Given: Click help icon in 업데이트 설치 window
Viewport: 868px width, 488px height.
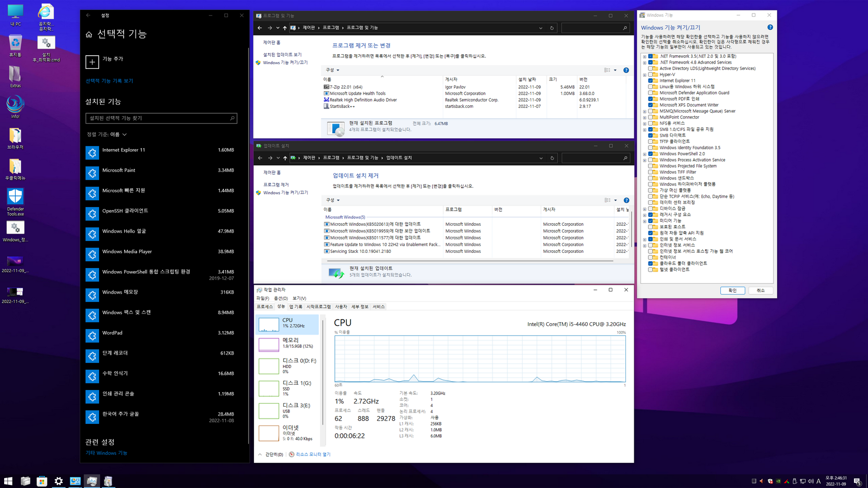Looking at the screenshot, I should 626,200.
